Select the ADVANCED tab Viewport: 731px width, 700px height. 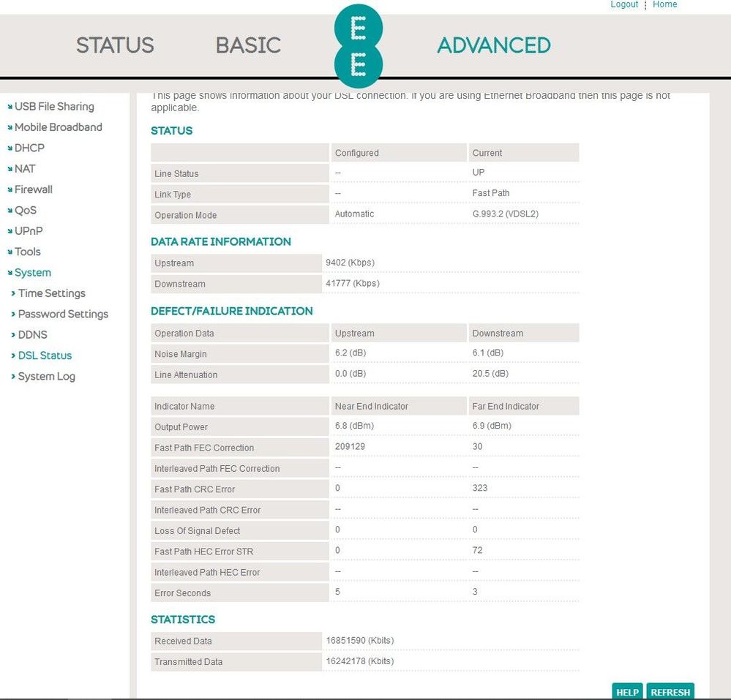[x=493, y=45]
